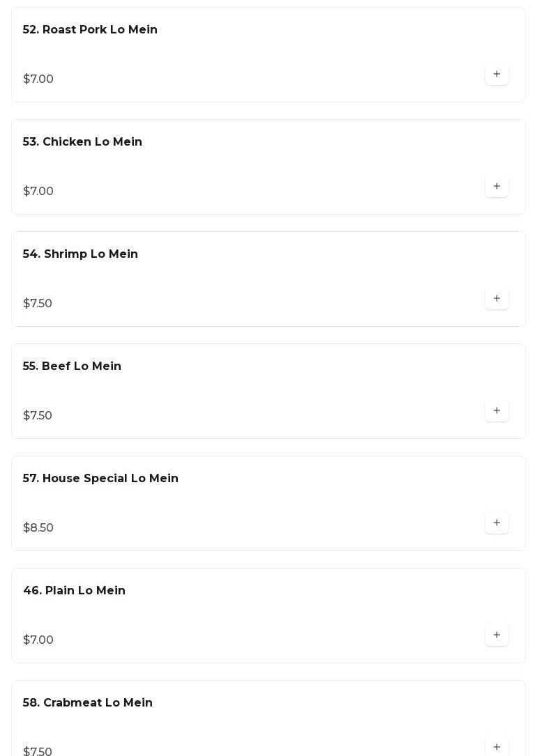Add Chicken Lo Mein using plus icon
537x756 pixels.
497,187
